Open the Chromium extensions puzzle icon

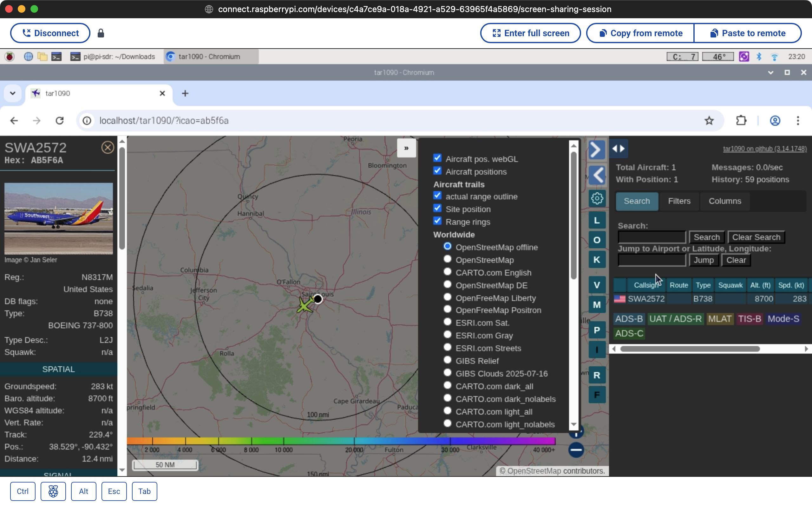(x=741, y=121)
